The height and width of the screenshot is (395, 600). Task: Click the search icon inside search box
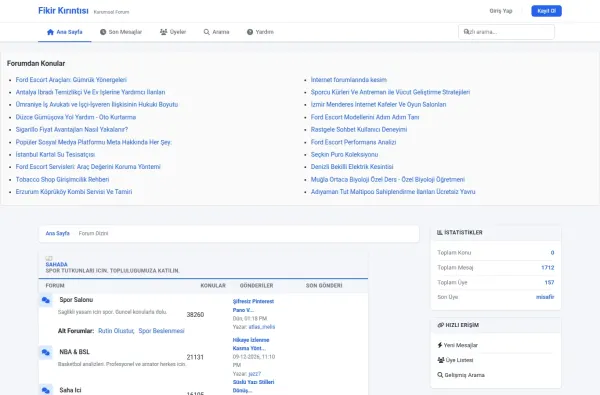tap(466, 32)
